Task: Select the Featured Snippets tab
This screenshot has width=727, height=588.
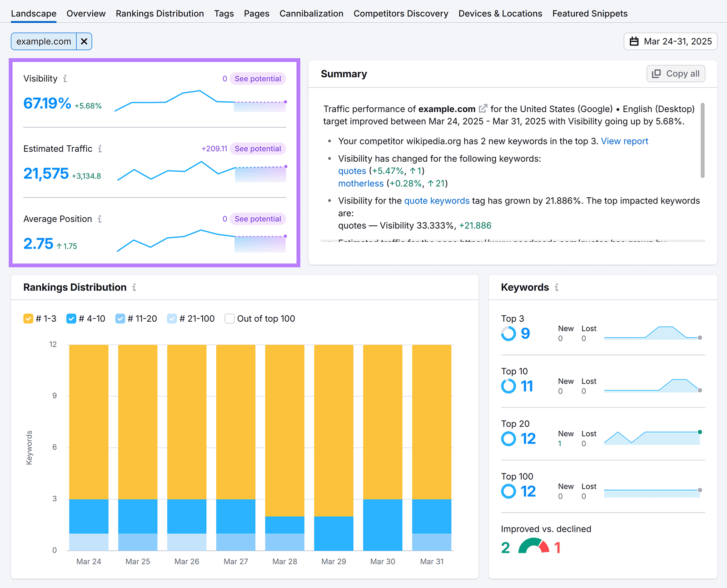Action: (589, 13)
